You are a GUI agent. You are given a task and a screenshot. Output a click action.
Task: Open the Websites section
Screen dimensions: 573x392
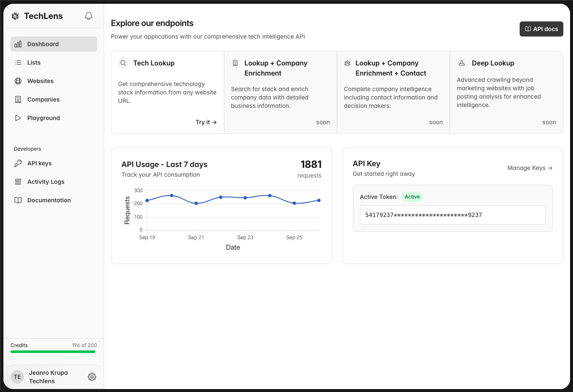[x=40, y=81]
